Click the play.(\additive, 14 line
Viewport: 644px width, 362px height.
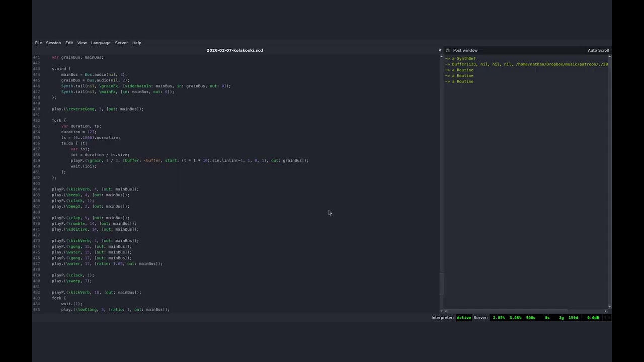tap(95, 229)
